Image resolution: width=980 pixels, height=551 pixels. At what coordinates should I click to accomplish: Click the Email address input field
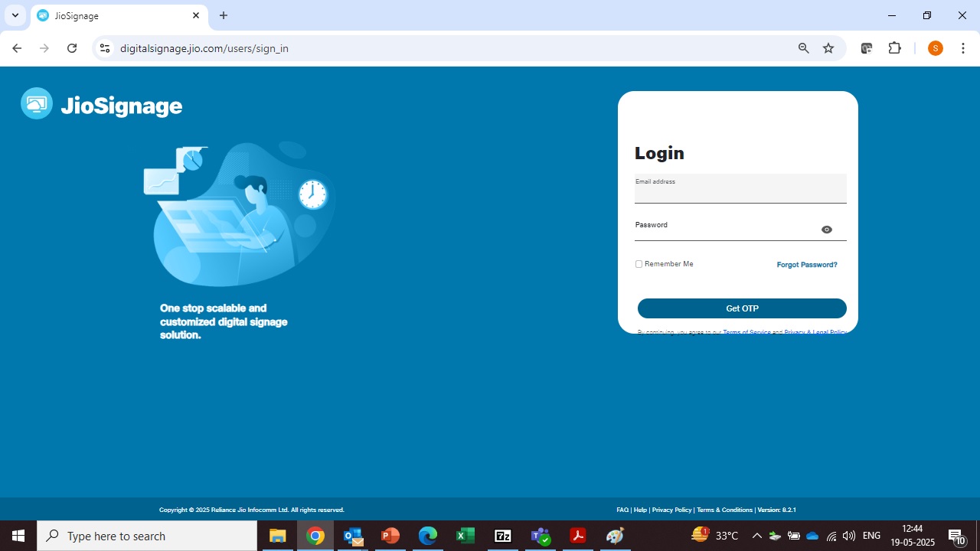coord(740,188)
